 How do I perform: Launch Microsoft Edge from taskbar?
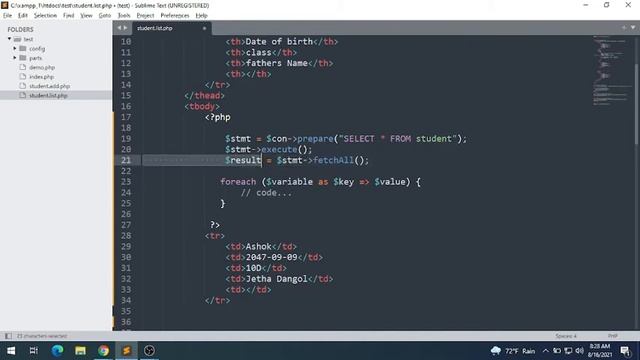(57, 351)
